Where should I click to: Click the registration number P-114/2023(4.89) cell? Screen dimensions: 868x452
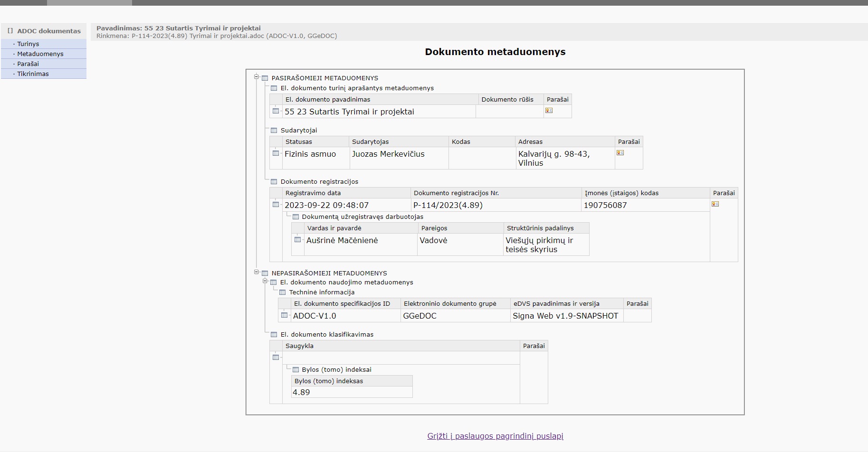coord(448,205)
